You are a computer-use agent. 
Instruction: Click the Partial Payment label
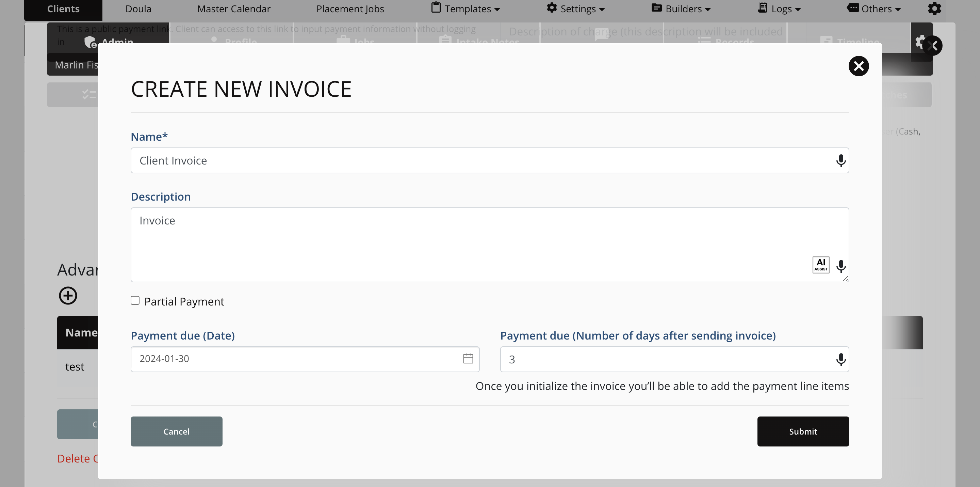click(x=184, y=301)
